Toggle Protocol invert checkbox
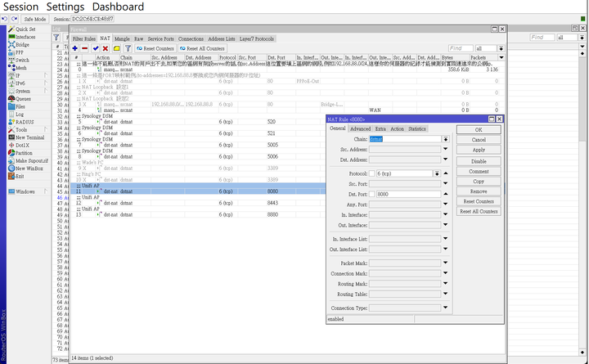589x364 pixels. point(372,173)
